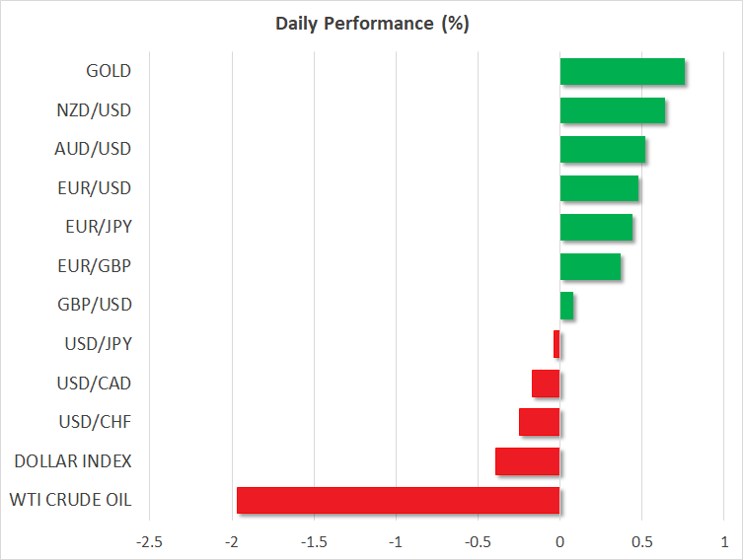Click the long WTI CRUDE OIL bar
Screen dimensions: 743x560
coord(398,500)
